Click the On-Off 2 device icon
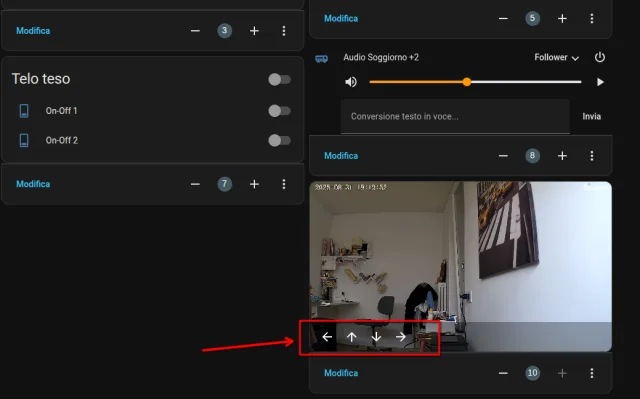 point(24,140)
